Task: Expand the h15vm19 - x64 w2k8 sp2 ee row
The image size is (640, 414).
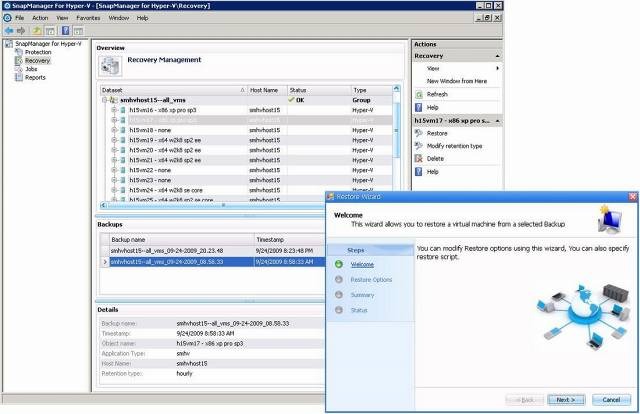Action: [114, 140]
